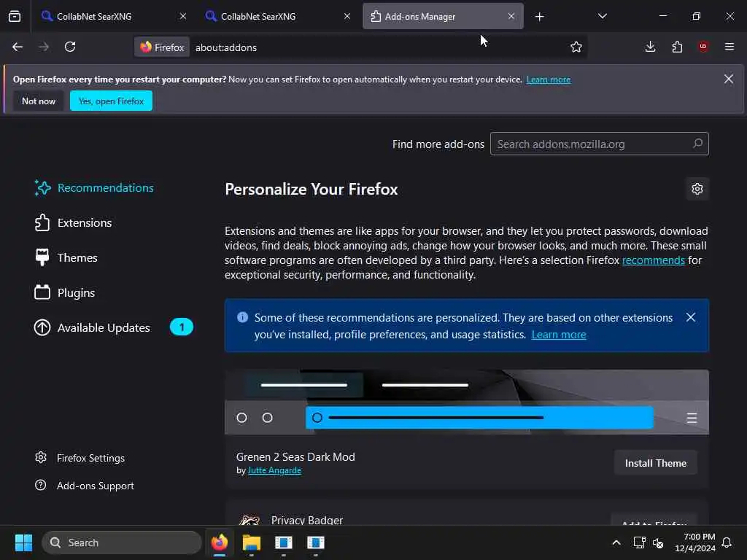Click the taskbar Search box
Image resolution: width=747 pixels, height=560 pixels.
(x=122, y=542)
